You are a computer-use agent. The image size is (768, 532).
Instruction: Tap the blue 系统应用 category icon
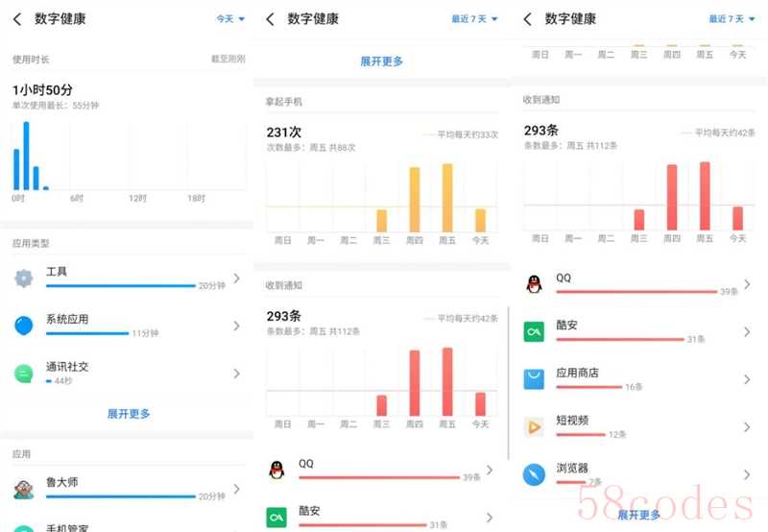(x=23, y=326)
